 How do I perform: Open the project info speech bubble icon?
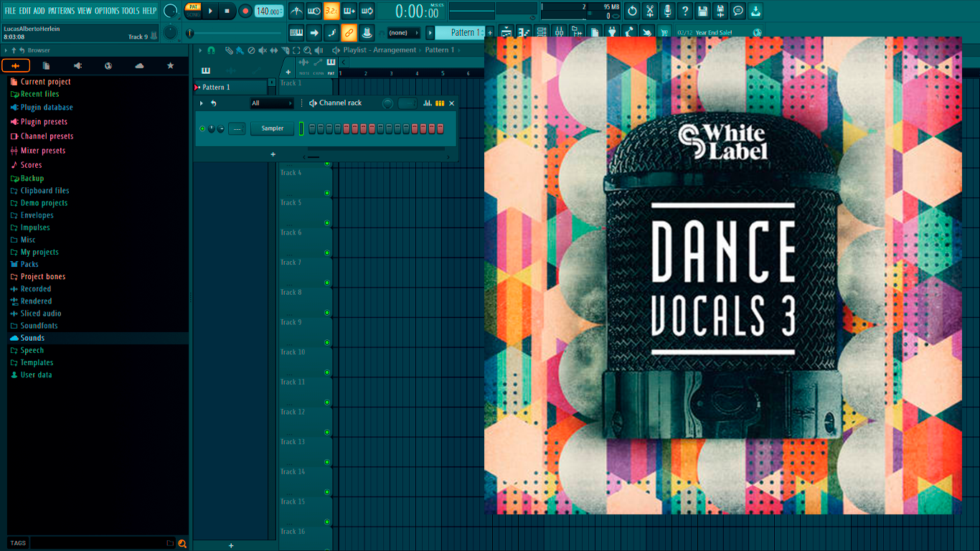[x=738, y=11]
